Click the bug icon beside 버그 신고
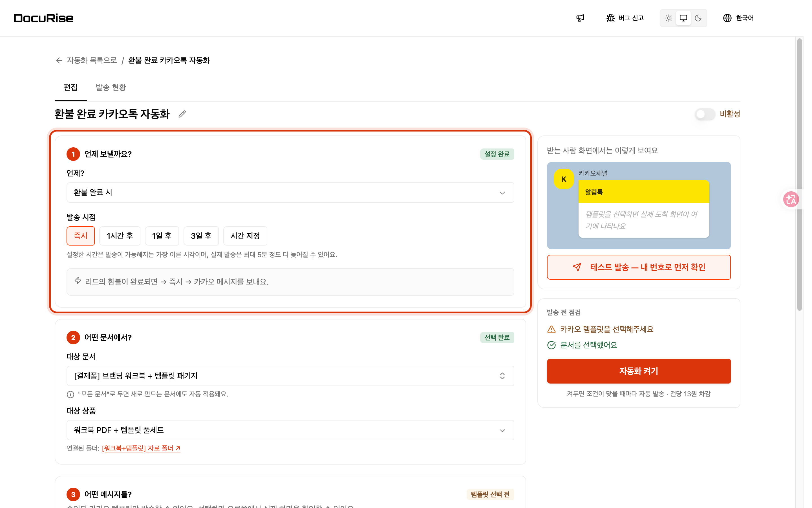Viewport: 812px width, 508px height. [x=610, y=18]
